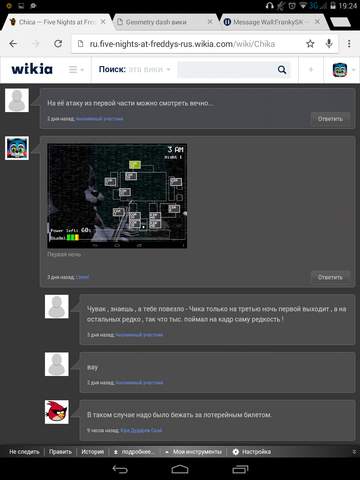Close the Chica tab
The width and height of the screenshot is (360, 480).
(103, 22)
